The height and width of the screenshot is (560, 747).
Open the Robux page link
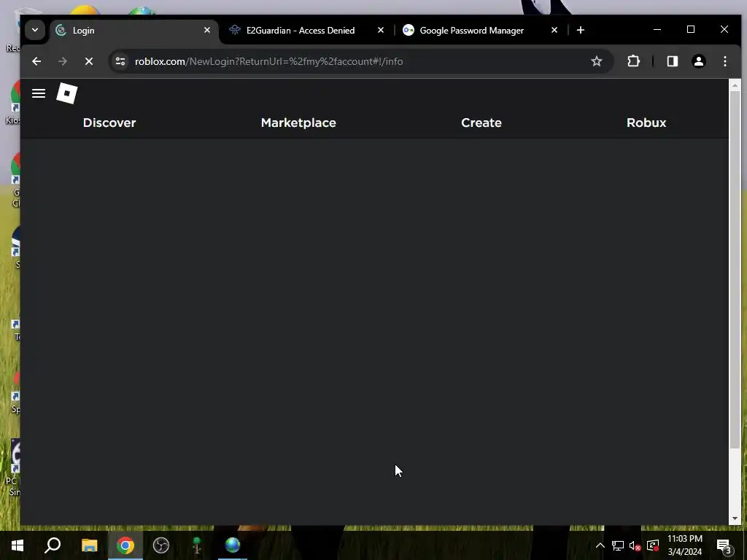(x=646, y=122)
